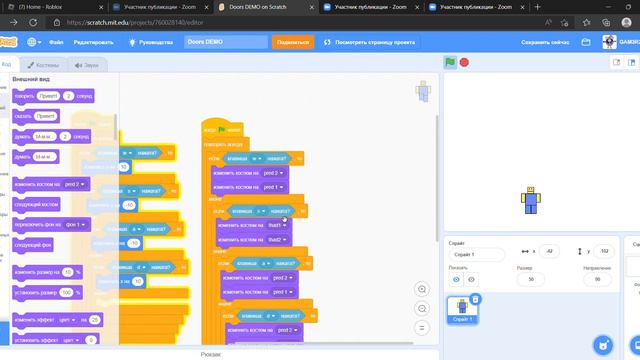
Task: Reload the browser page
Action: [x=33, y=22]
